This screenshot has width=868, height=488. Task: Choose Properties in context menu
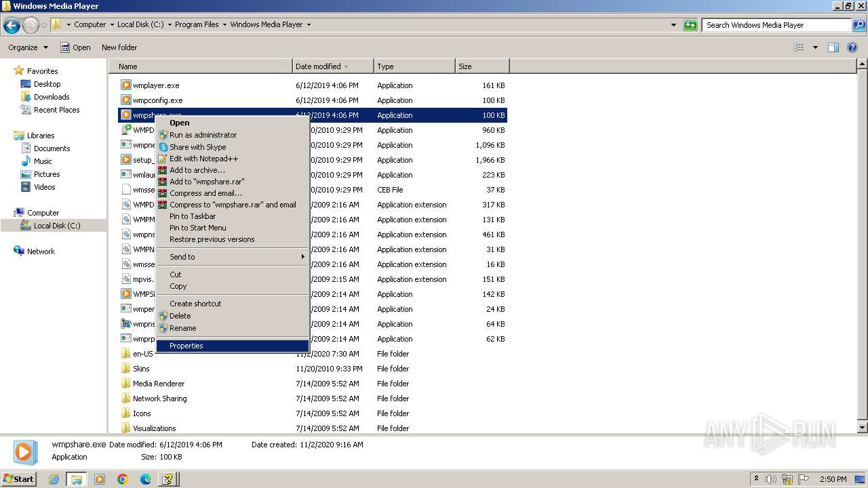point(233,346)
